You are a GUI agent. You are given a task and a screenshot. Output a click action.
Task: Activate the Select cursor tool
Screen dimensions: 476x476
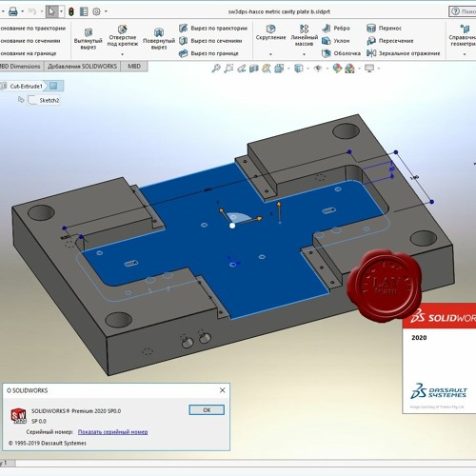(x=51, y=11)
